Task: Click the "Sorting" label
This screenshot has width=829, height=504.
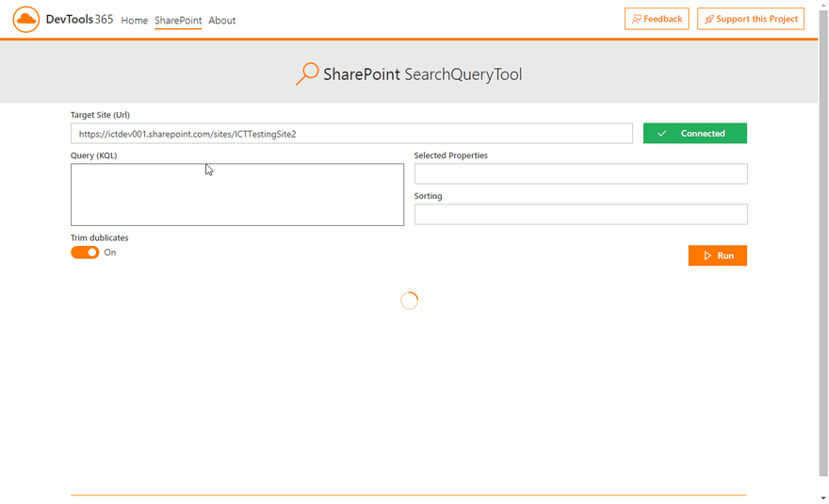Action: point(428,196)
